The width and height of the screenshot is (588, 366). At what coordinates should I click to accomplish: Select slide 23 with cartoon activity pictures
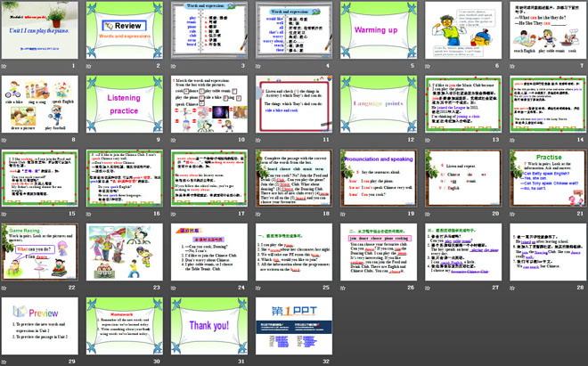125,252
